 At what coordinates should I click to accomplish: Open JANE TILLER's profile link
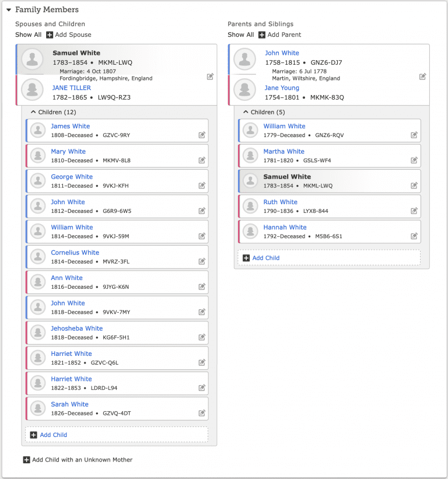click(x=72, y=88)
